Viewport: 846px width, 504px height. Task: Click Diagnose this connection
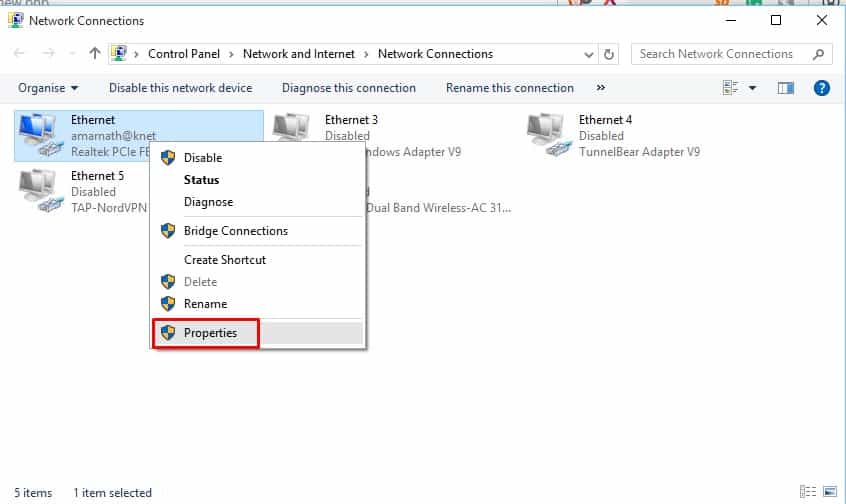click(349, 88)
